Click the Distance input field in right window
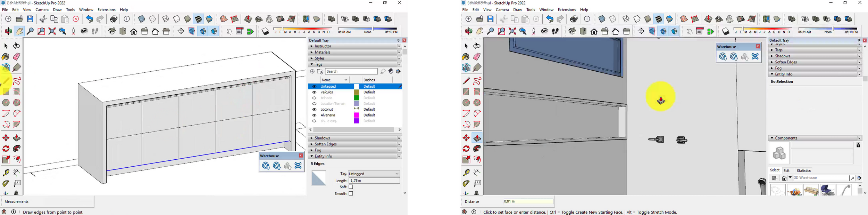868x215 pixels. [x=528, y=202]
